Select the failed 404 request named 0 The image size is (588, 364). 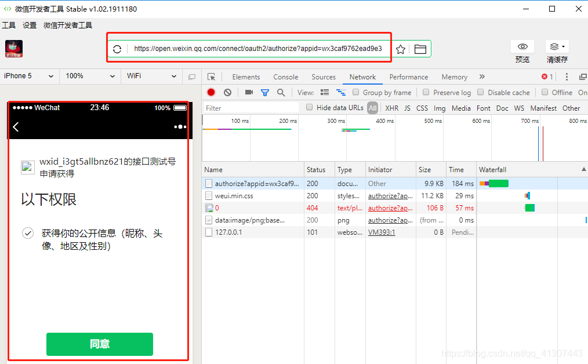(395, 208)
